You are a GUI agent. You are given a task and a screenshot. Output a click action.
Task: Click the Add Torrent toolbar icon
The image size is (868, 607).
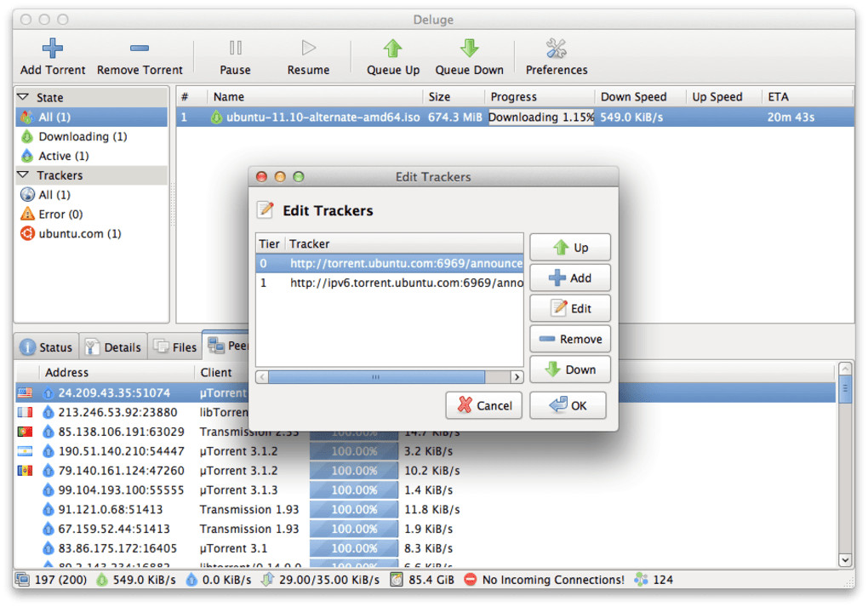coord(53,49)
